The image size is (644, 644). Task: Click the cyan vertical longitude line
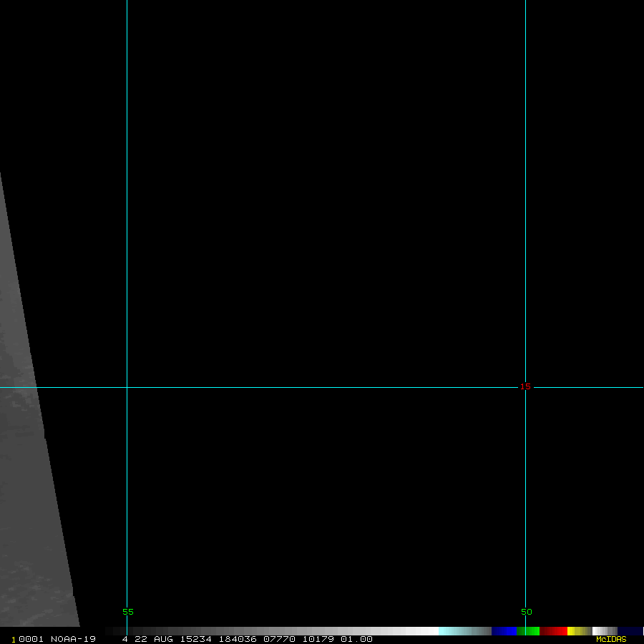pyautogui.click(x=525, y=215)
